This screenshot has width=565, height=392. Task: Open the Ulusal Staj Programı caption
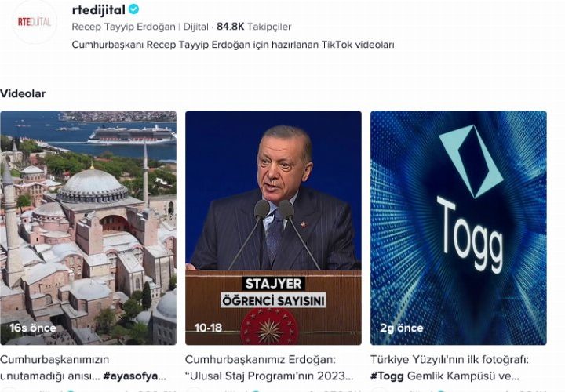point(269,368)
